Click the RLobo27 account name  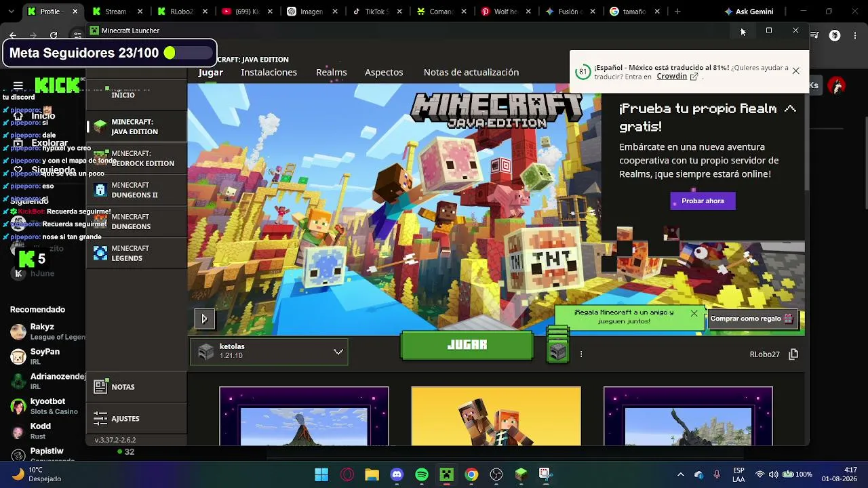tap(764, 354)
